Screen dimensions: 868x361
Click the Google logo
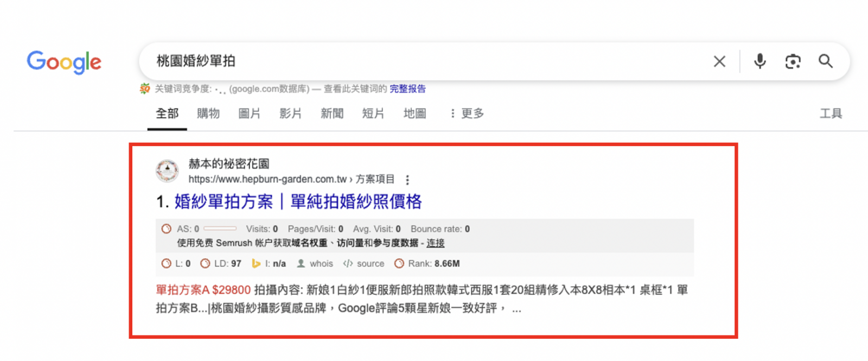(64, 62)
